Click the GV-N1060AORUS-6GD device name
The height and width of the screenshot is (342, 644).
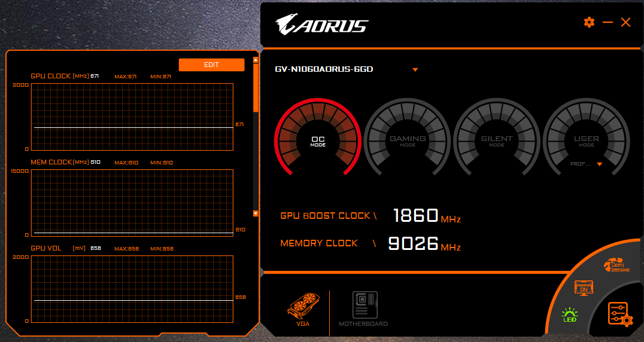[324, 69]
